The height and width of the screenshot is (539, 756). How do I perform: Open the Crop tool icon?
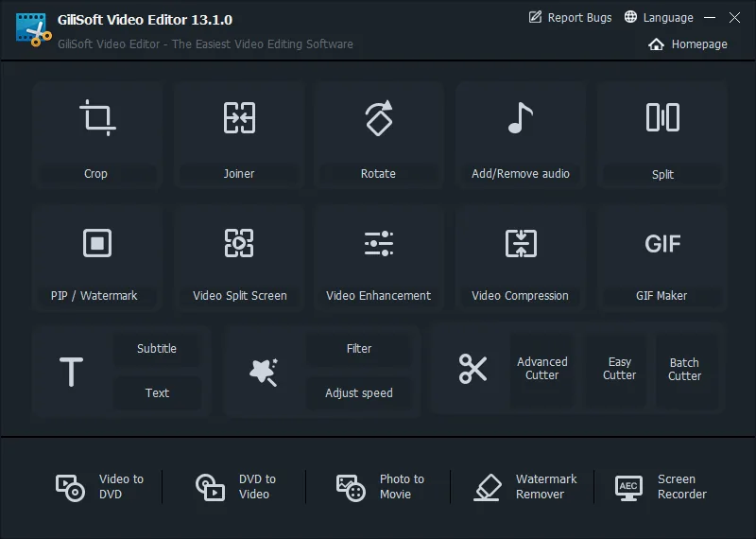pyautogui.click(x=98, y=118)
